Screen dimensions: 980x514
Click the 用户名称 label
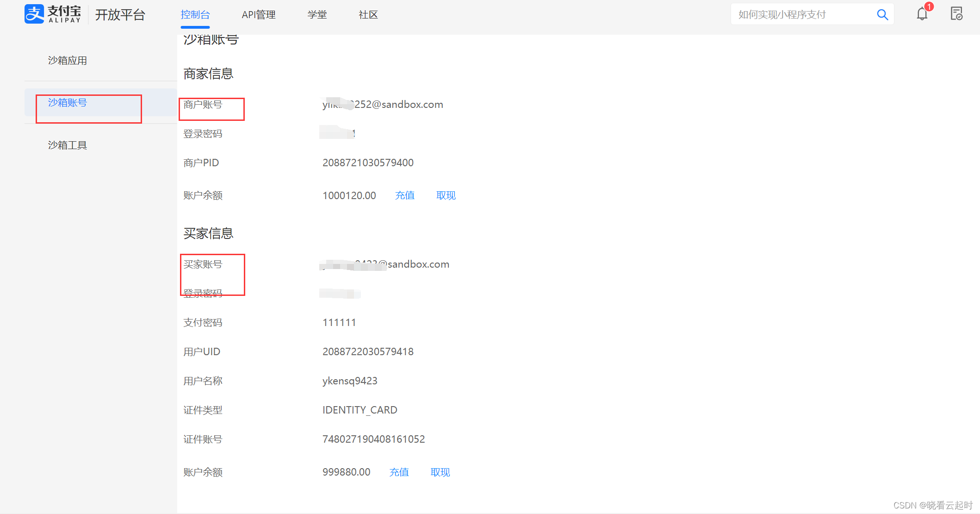click(203, 381)
